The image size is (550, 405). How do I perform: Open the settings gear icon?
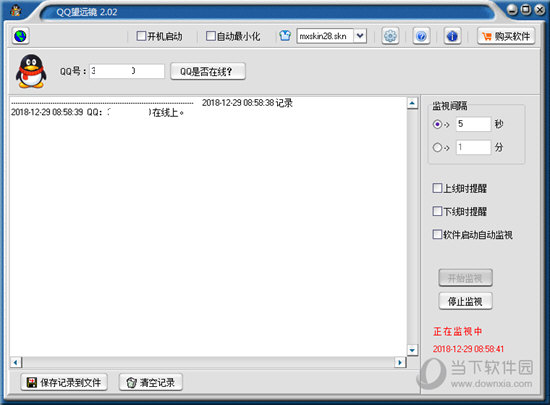[x=390, y=36]
